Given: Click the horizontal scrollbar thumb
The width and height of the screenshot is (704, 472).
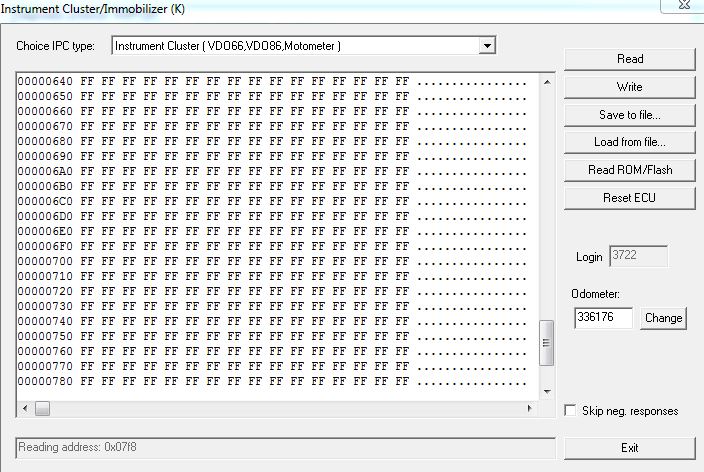Looking at the screenshot, I should click(42, 408).
